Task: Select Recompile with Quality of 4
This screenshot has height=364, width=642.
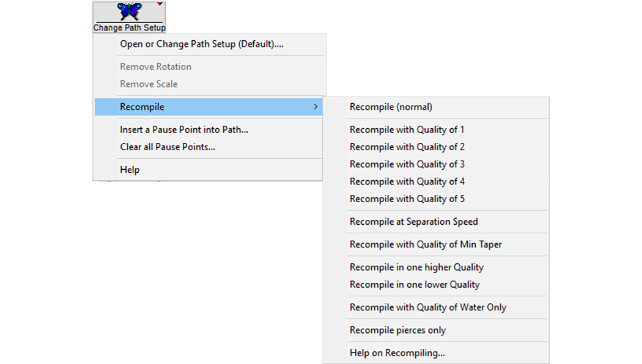Action: (x=407, y=181)
